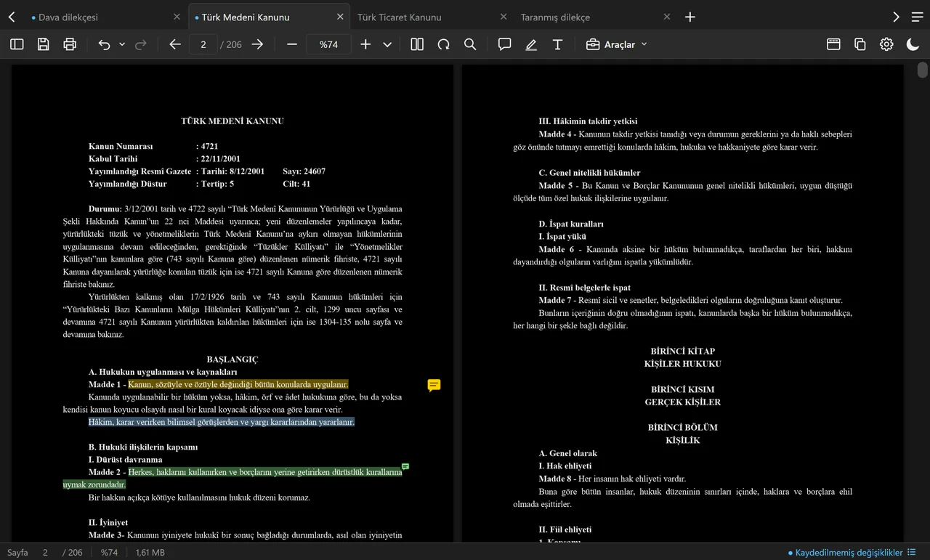Select the highlighter pen tool
This screenshot has height=560, width=930.
click(531, 44)
